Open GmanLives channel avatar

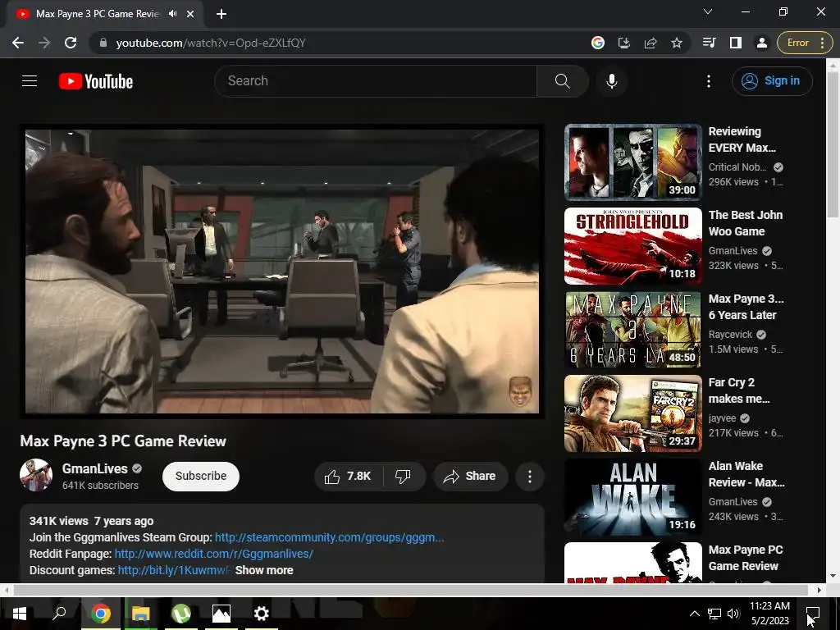tap(36, 475)
